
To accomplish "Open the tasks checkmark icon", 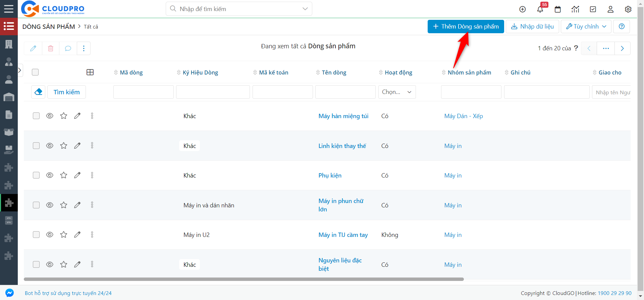I will pyautogui.click(x=593, y=9).
